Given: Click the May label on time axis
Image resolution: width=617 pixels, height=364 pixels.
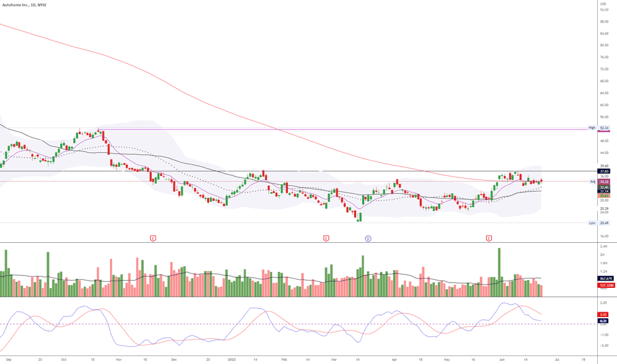Looking at the screenshot, I should tap(447, 359).
